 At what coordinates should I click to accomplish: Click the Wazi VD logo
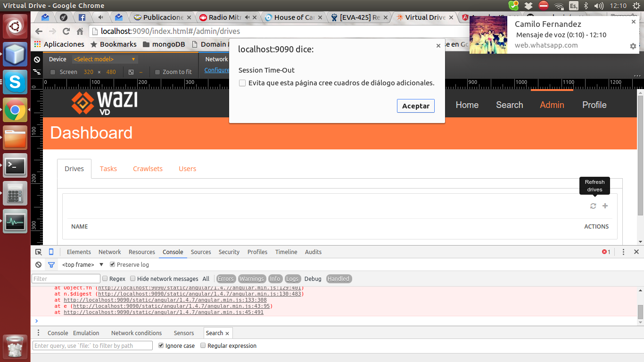(105, 102)
